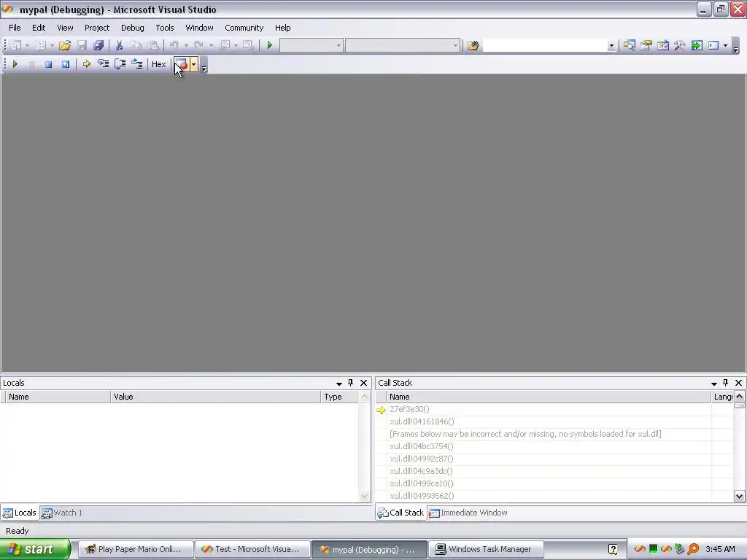Open Call Stack panel window position dropdown

pyautogui.click(x=714, y=384)
